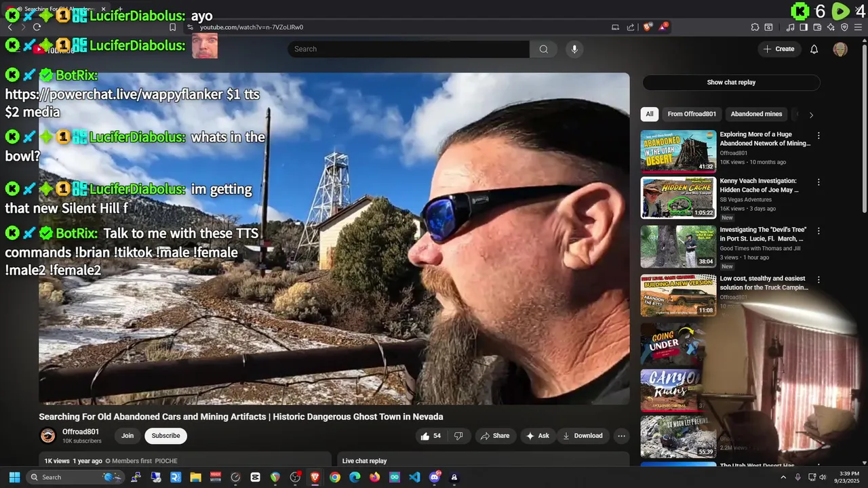868x488 pixels.
Task: Expand the hidden system tray icons chevron
Action: [783, 477]
